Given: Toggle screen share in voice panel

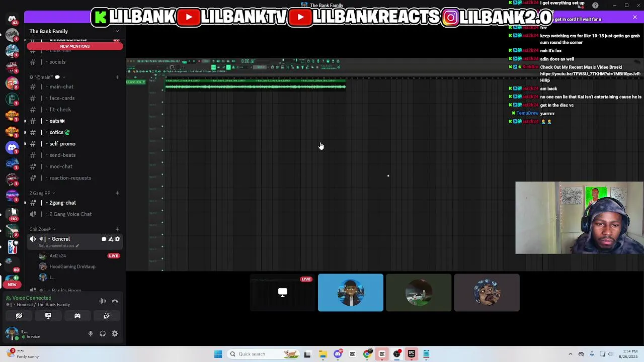Looking at the screenshot, I should pos(48,316).
